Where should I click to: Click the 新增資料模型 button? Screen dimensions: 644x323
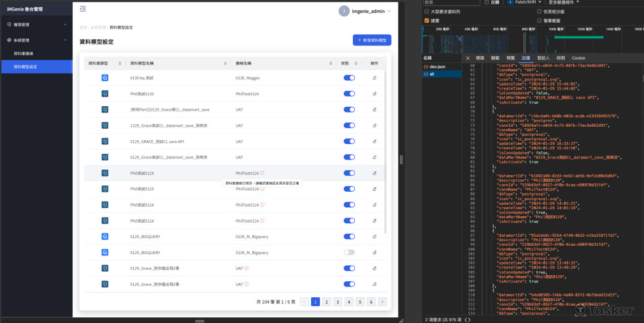[372, 41]
